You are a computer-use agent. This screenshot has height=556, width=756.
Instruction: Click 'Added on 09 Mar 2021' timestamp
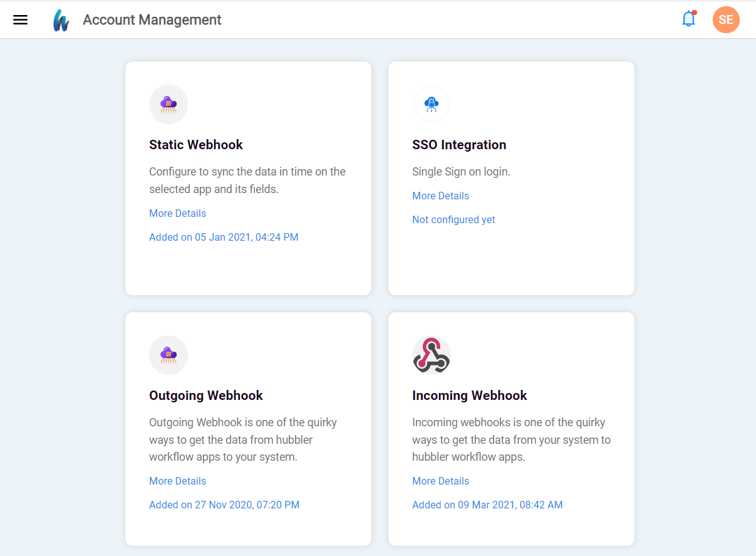point(487,505)
